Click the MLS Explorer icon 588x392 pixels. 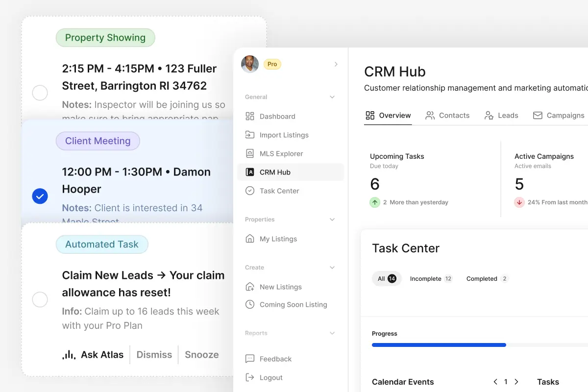pos(250,153)
